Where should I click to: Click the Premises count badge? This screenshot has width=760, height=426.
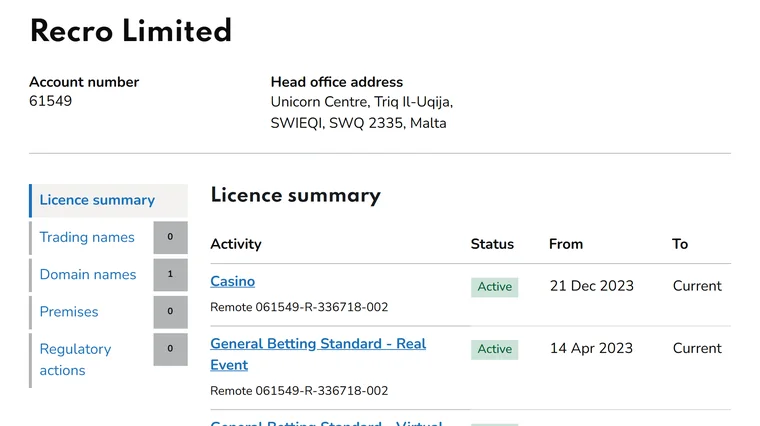[171, 312]
